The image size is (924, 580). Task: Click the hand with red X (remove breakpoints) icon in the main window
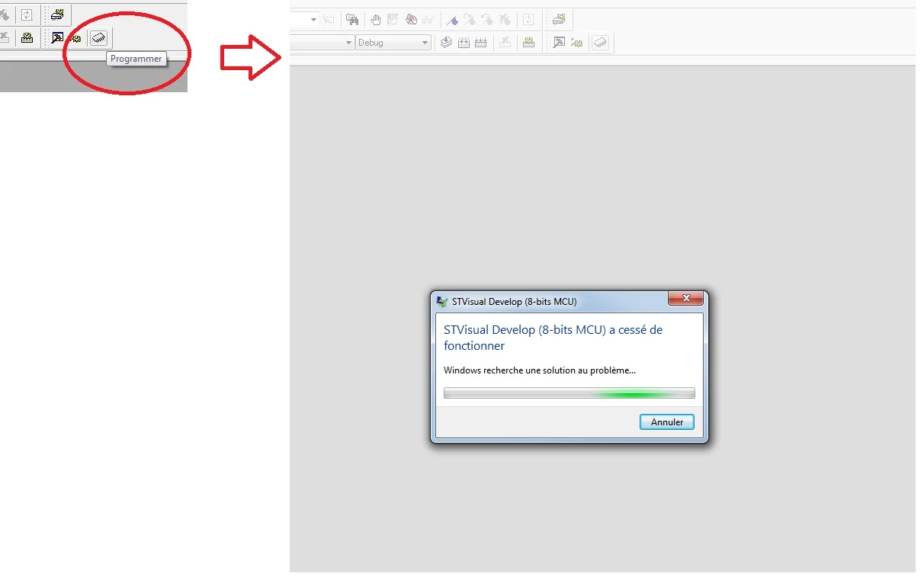411,20
